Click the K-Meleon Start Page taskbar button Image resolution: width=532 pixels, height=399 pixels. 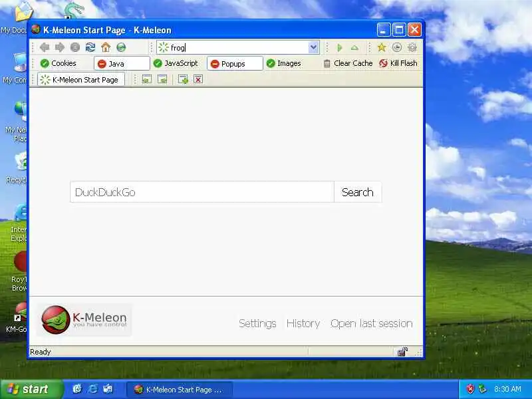point(180,390)
